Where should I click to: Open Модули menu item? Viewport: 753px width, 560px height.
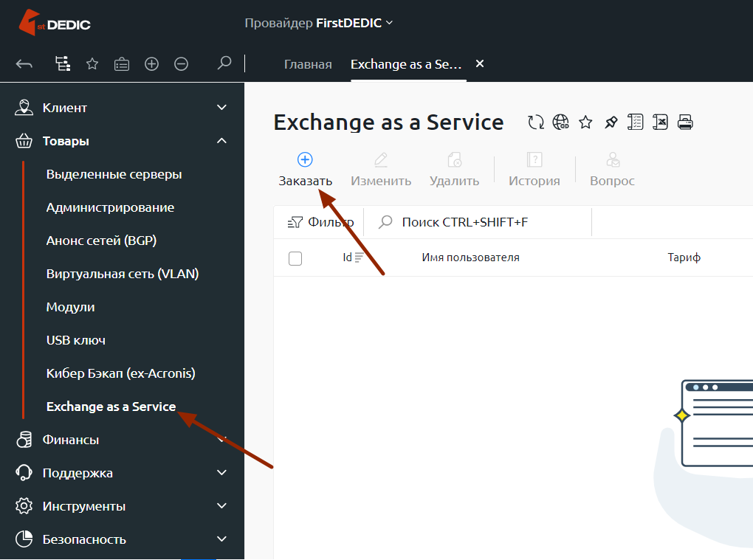pyautogui.click(x=70, y=307)
